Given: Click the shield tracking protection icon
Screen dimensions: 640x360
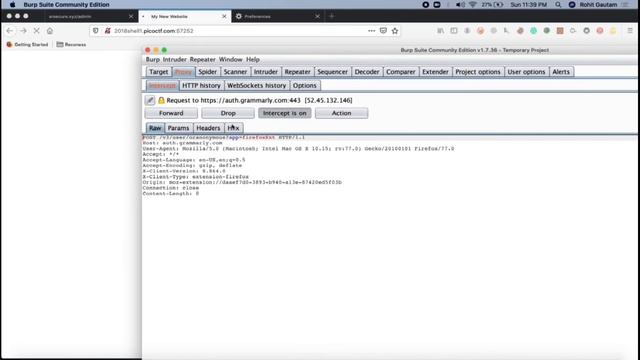Looking at the screenshot, I should pyautogui.click(x=96, y=31).
